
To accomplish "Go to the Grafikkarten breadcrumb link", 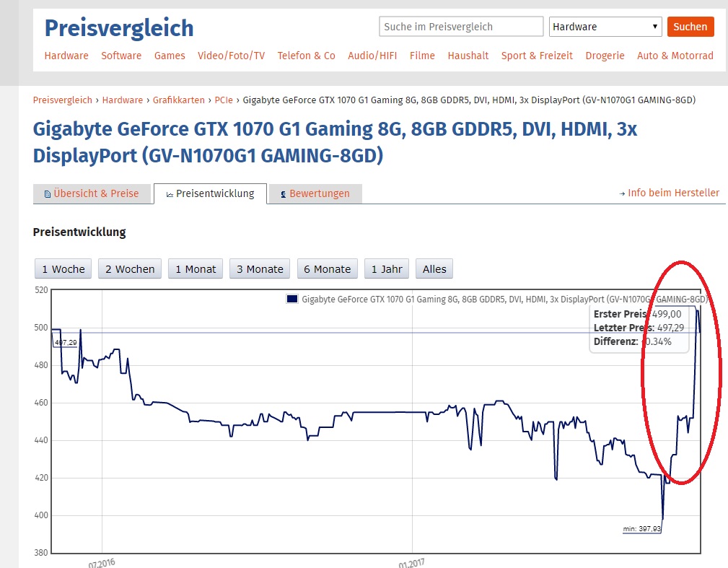I will (179, 100).
